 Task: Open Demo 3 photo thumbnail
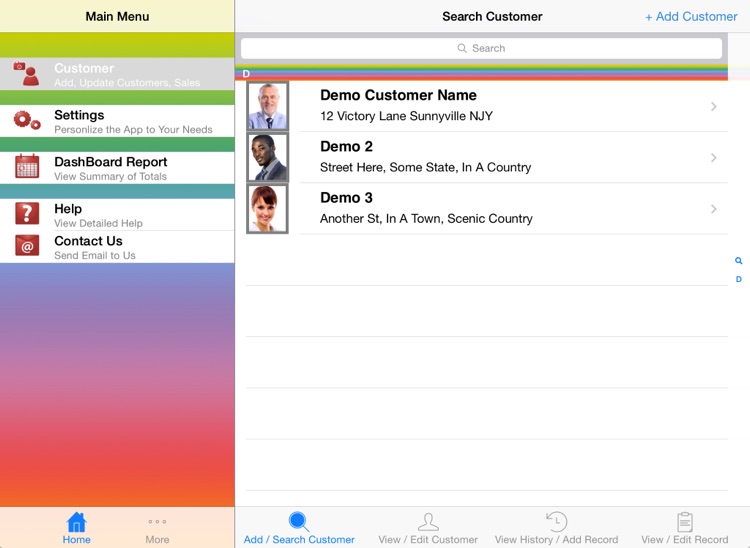point(267,209)
